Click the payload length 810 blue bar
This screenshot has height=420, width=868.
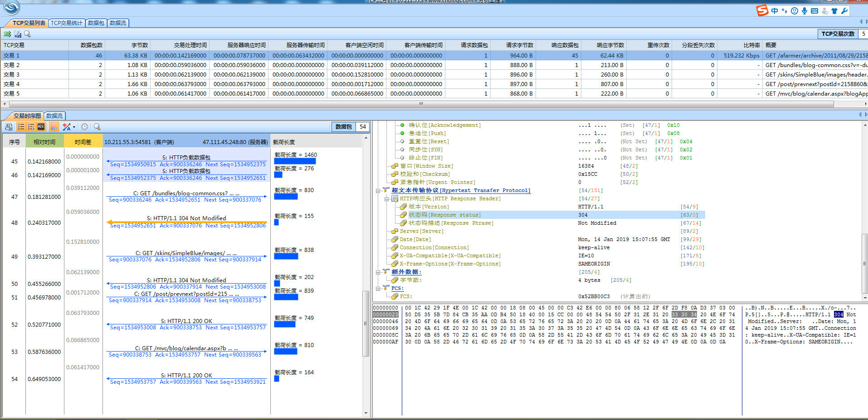point(285,352)
